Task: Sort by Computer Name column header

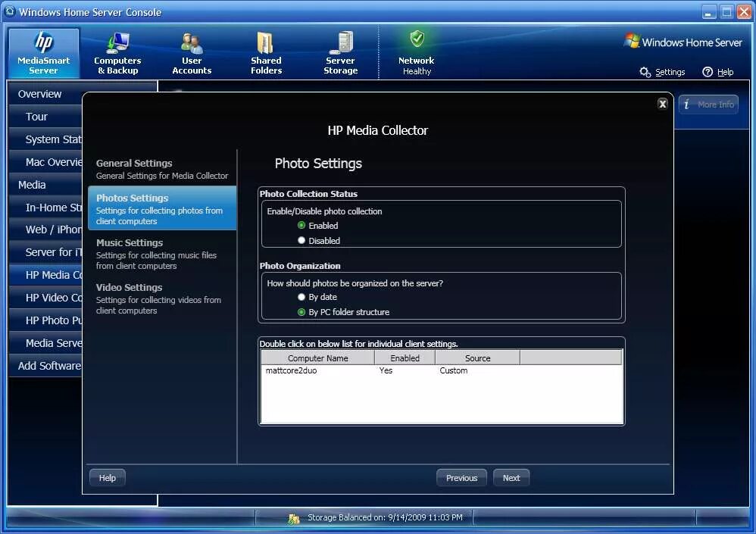Action: coord(317,358)
